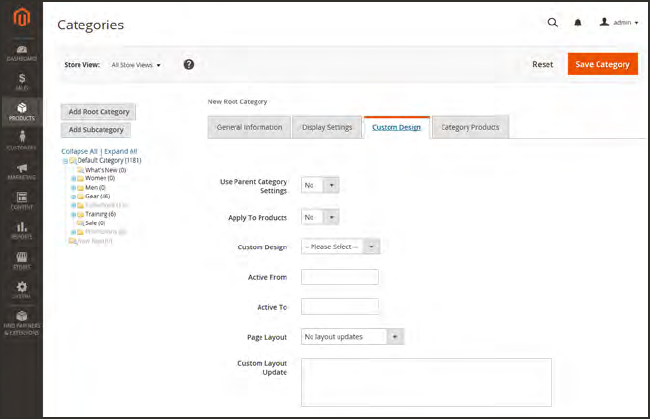The width and height of the screenshot is (651, 420).
Task: Open the Marketing sidebar icon
Action: pyautogui.click(x=21, y=170)
